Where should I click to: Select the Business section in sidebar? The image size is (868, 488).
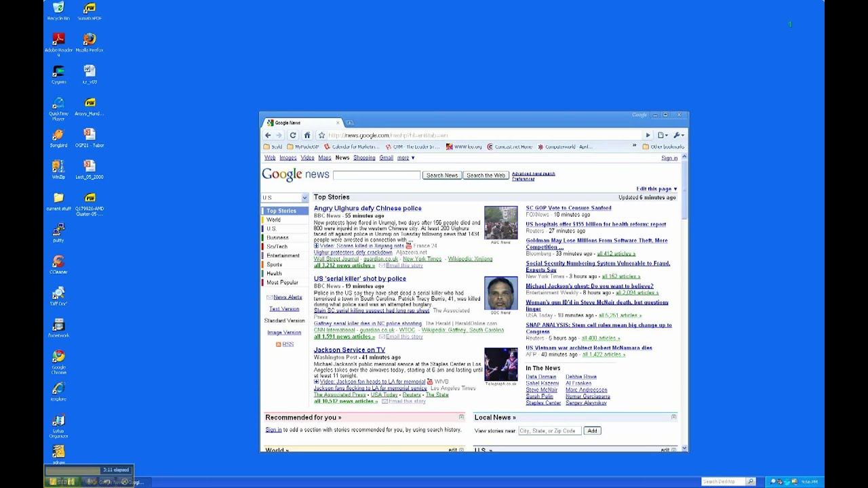click(277, 238)
